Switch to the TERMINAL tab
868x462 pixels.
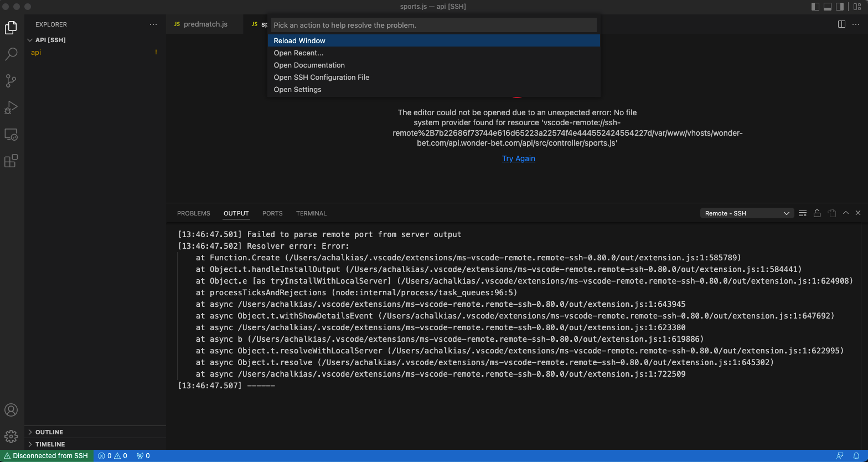pyautogui.click(x=311, y=213)
